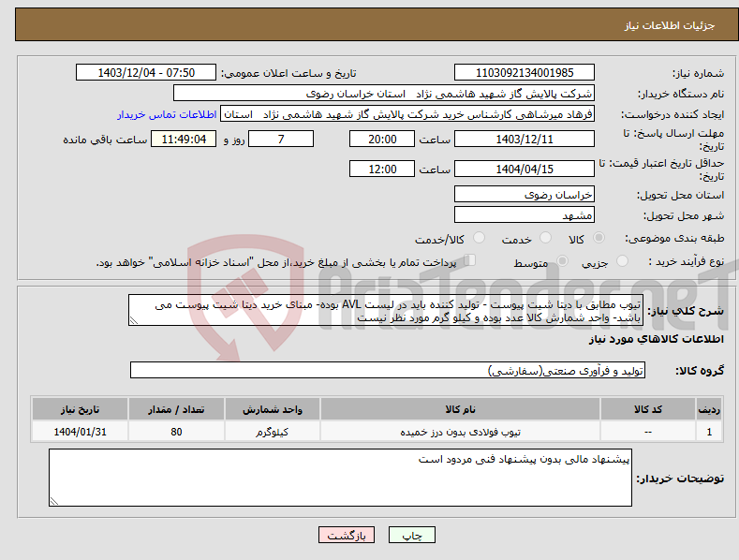Screen dimensions: 739x560
Task: Select the جزیی purchase type radio
Action: (x=622, y=261)
